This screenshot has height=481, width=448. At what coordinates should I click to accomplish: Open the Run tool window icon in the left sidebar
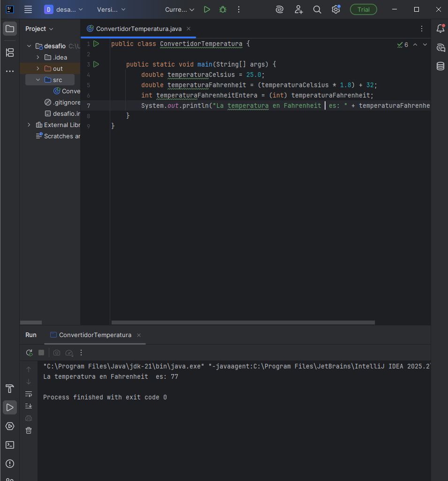[x=10, y=407]
